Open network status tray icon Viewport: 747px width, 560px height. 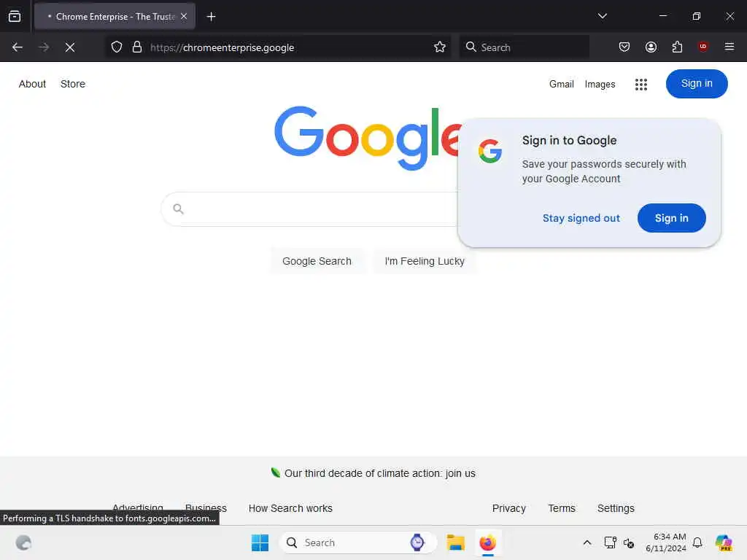(610, 542)
